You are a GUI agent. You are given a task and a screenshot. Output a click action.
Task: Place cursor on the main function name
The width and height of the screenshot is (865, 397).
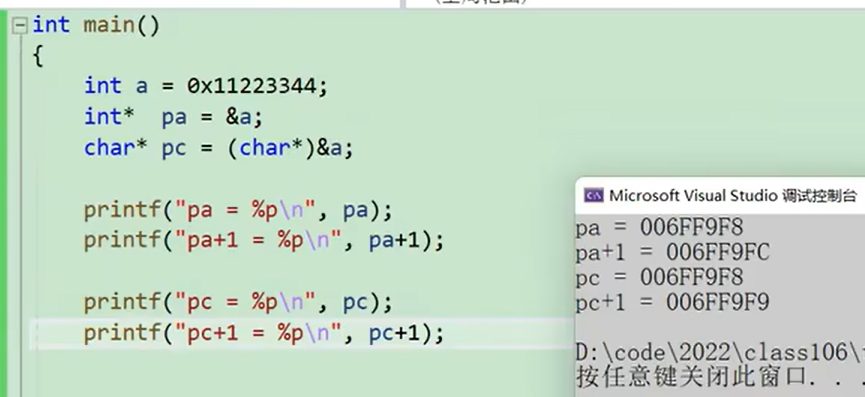pyautogui.click(x=109, y=25)
